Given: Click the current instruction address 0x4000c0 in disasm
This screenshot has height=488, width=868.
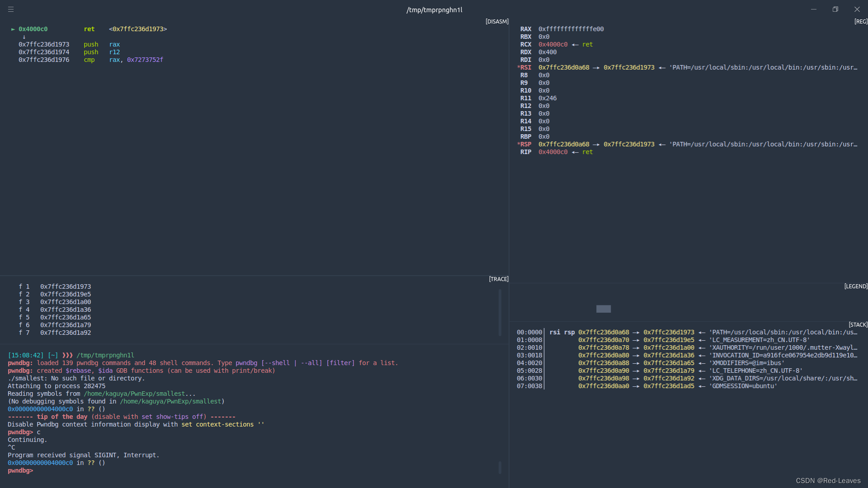Looking at the screenshot, I should click(33, 29).
